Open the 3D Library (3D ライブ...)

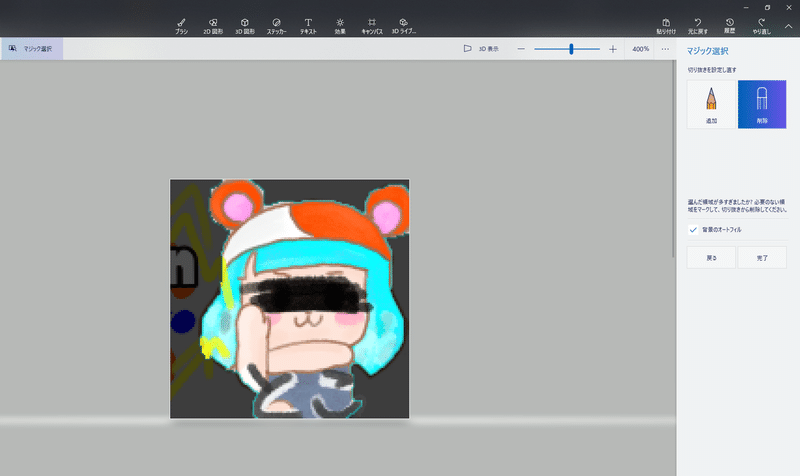[404, 26]
